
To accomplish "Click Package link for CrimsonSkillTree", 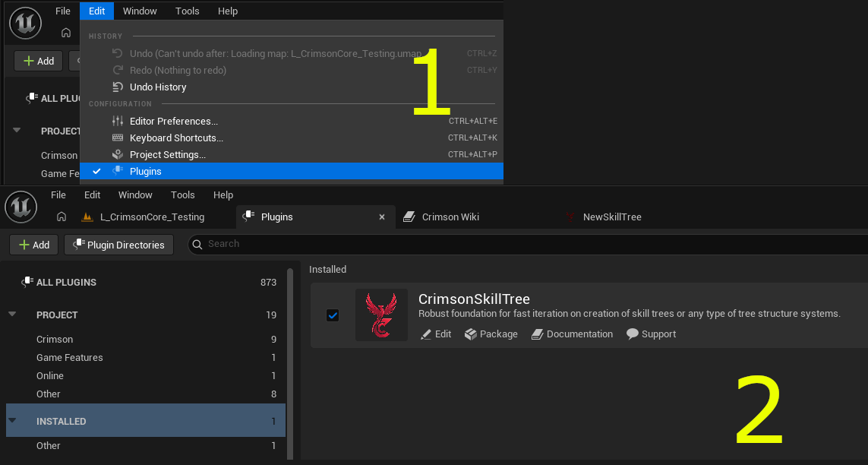I will click(x=491, y=334).
